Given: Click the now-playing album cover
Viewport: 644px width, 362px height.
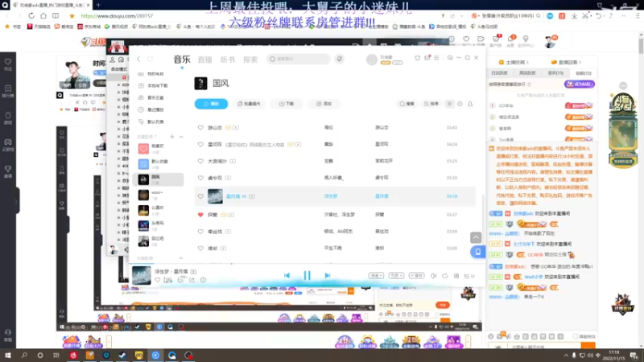Looking at the screenshot, I should (142, 275).
